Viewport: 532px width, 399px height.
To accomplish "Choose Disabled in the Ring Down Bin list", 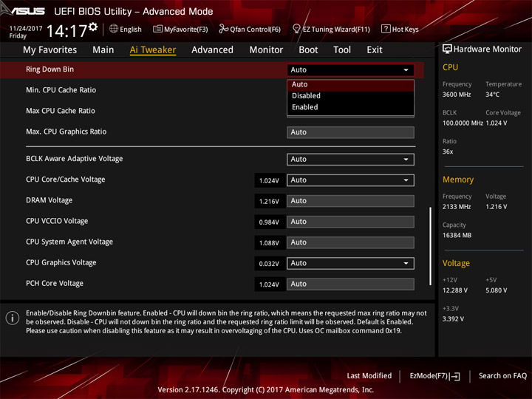I will pos(350,95).
